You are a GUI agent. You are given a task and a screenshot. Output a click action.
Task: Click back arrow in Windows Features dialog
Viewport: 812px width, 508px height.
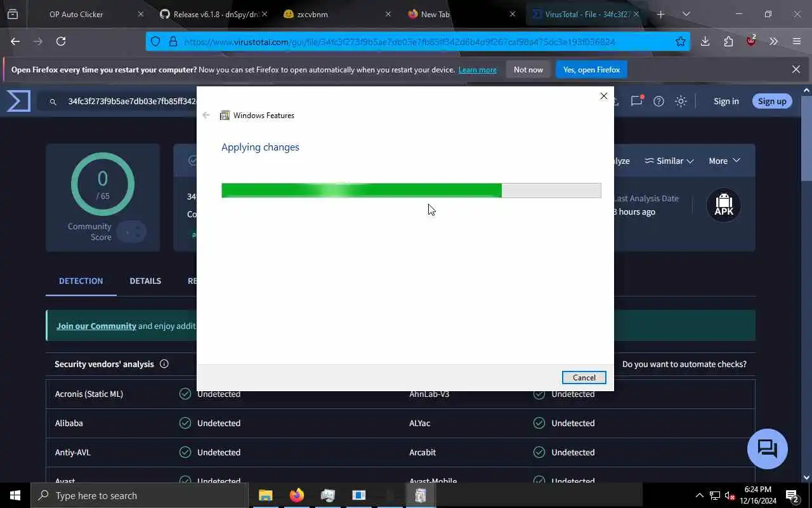(206, 115)
